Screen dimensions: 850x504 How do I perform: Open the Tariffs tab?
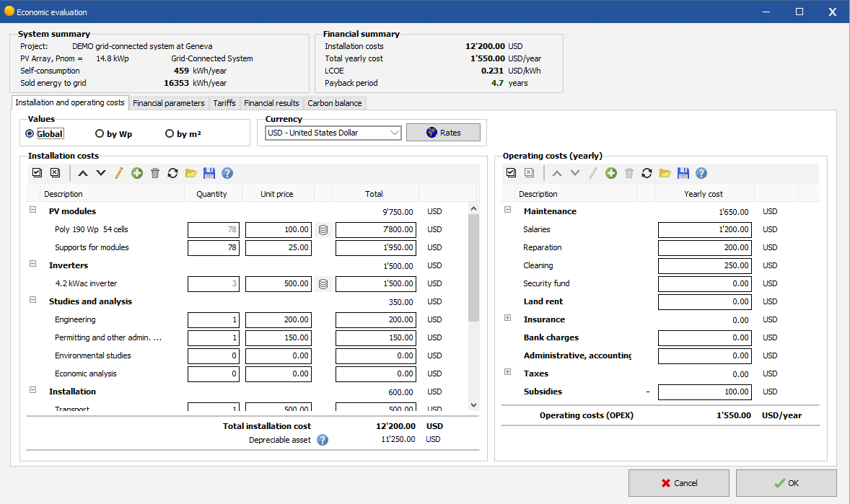[224, 103]
